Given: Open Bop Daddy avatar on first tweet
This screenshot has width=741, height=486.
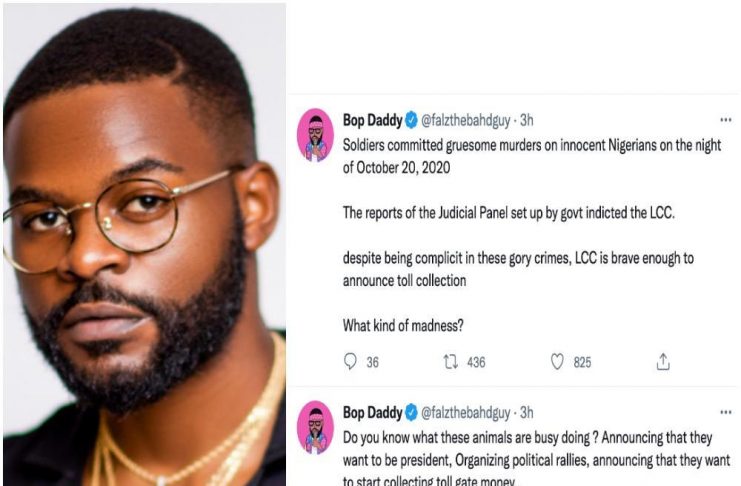Looking at the screenshot, I should click(316, 135).
